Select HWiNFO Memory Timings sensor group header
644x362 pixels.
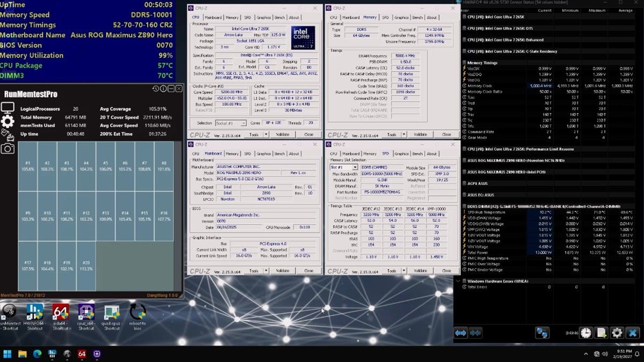pos(547,63)
